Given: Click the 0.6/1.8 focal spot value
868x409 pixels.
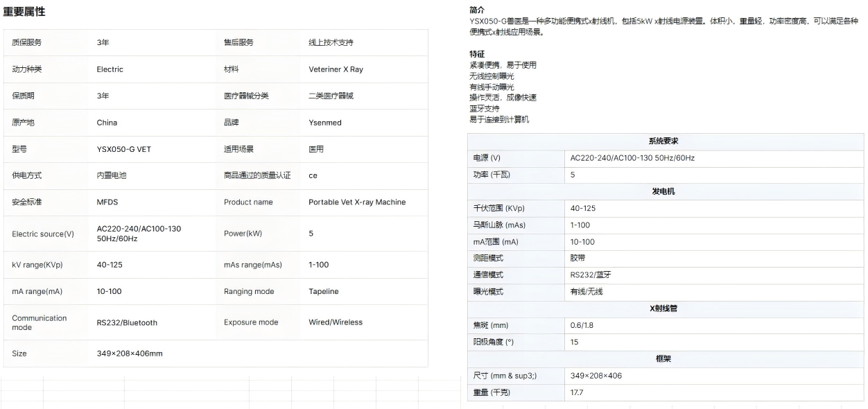Looking at the screenshot, I should click(x=583, y=325).
